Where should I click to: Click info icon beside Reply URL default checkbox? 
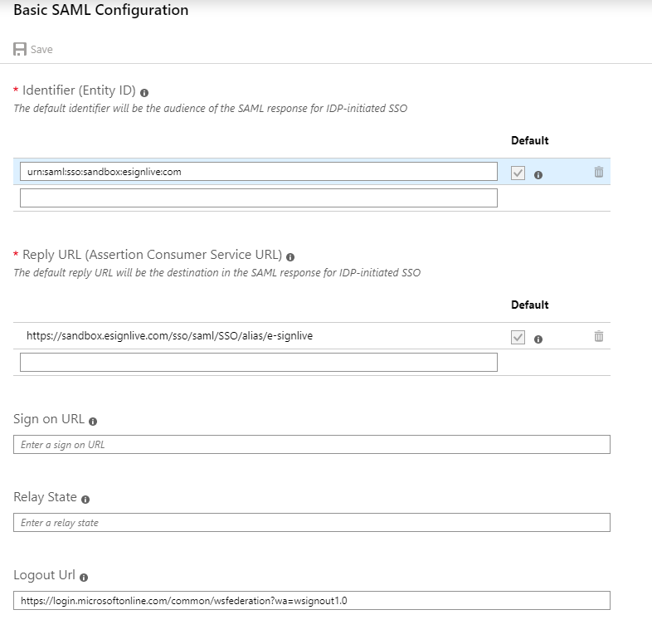tap(538, 339)
